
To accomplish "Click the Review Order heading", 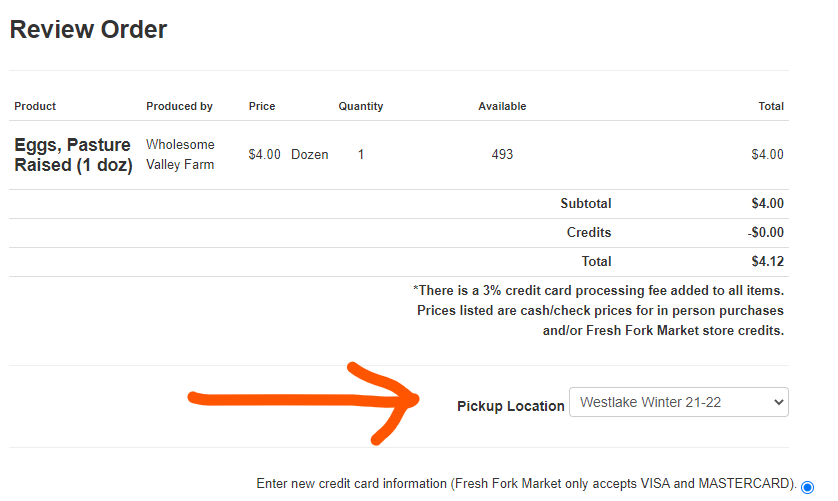I will (x=88, y=30).
